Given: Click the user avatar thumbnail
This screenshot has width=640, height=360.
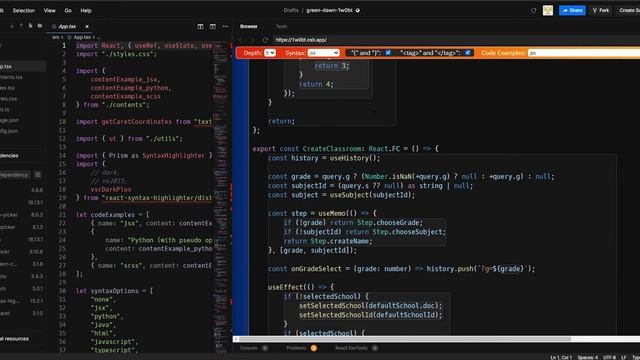Looking at the screenshot, I should [x=548, y=11].
